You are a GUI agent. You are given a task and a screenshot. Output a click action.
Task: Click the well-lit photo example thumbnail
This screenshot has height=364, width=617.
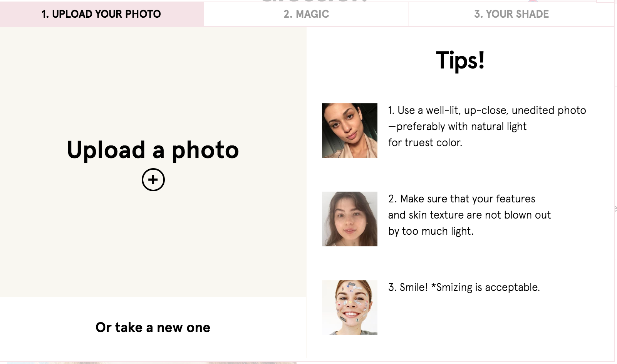tap(349, 131)
